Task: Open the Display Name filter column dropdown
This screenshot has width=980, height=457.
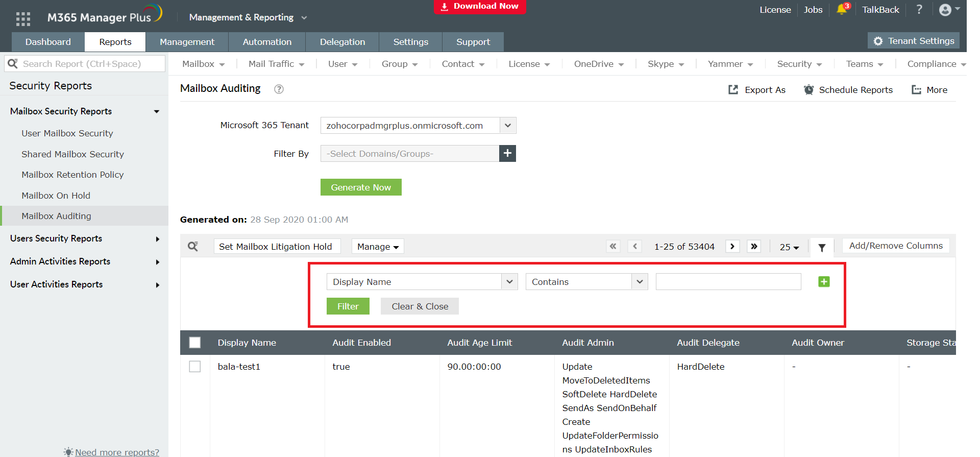Action: [x=509, y=282]
